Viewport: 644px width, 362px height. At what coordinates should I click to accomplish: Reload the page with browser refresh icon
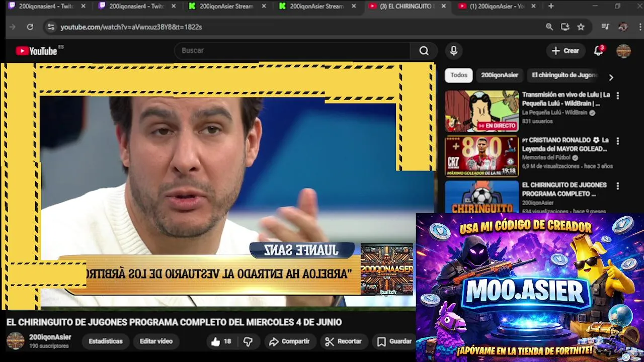pos(30,27)
